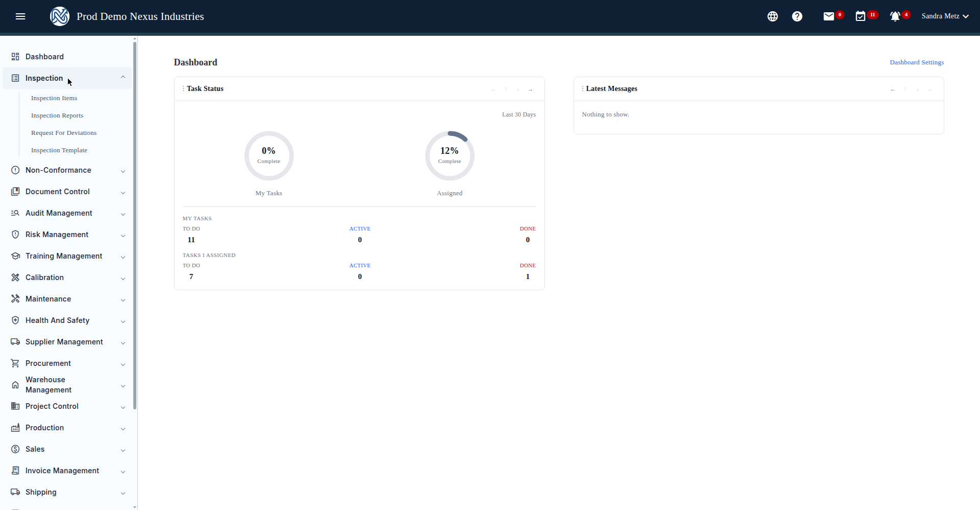Screen dimensions: 980x510
Task: Open the calendar tasks icon with badge 11
Action: (861, 16)
